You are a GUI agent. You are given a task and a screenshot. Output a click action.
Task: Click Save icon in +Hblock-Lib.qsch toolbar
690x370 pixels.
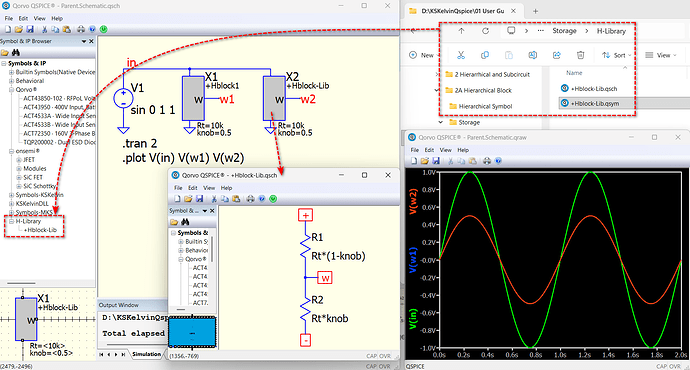199,199
